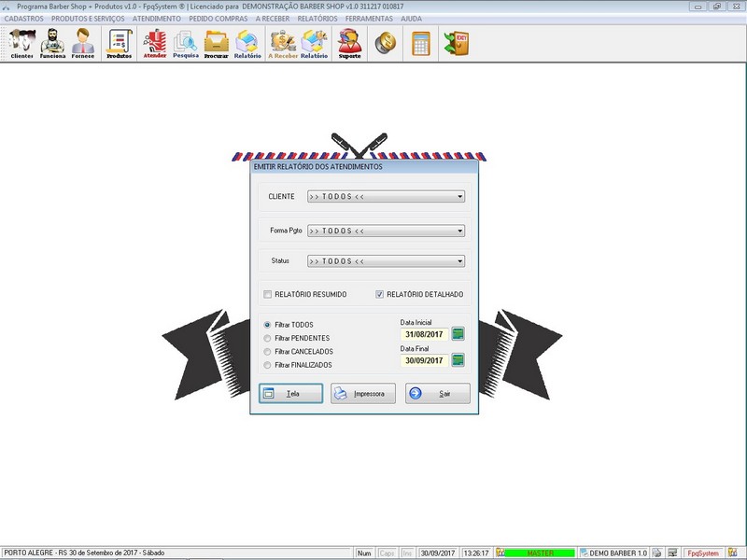This screenshot has height=560, width=747.
Task: Open the RELATÓRIOS menu
Action: [317, 19]
